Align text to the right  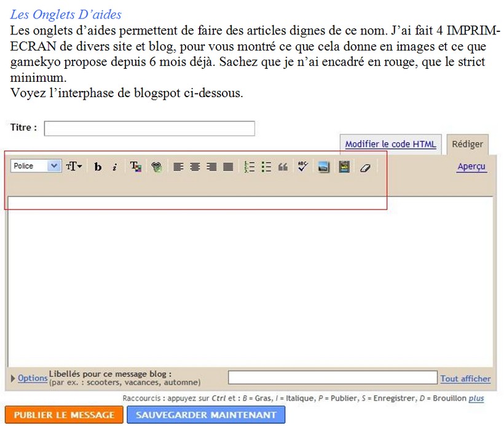pos(211,167)
